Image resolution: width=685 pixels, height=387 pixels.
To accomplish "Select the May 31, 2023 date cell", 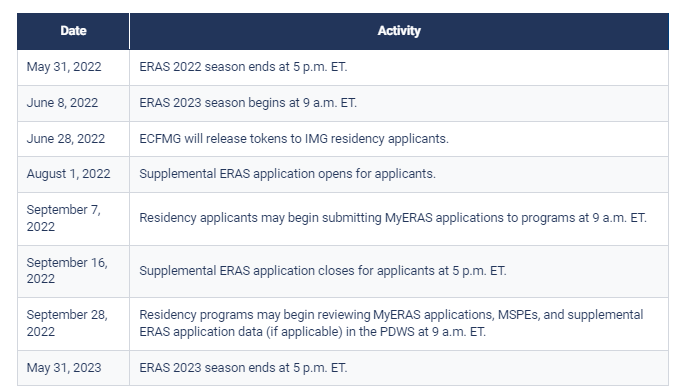I will pyautogui.click(x=73, y=368).
